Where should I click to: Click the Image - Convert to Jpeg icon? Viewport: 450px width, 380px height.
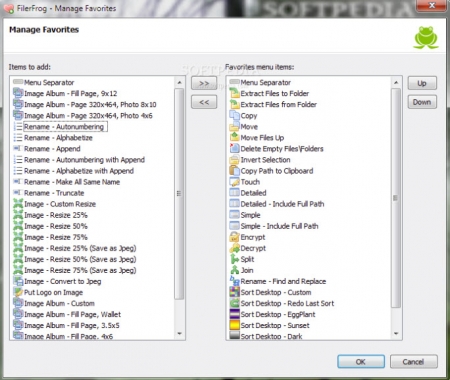point(18,281)
